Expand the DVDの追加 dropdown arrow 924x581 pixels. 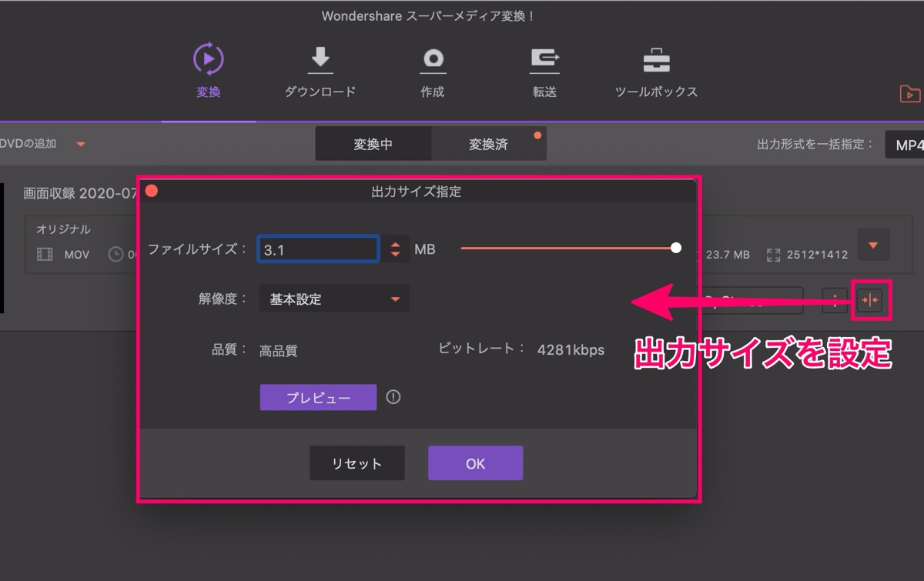[x=81, y=144]
